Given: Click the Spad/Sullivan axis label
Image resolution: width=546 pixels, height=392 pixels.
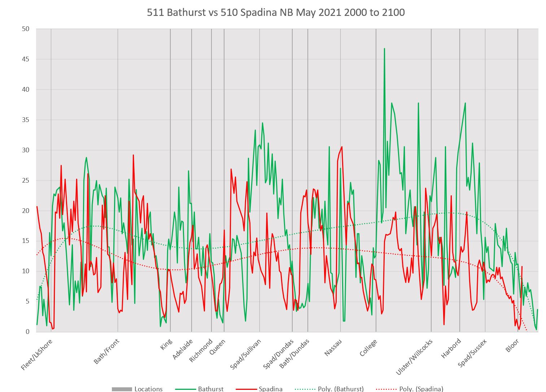Looking at the screenshot, I should (245, 354).
